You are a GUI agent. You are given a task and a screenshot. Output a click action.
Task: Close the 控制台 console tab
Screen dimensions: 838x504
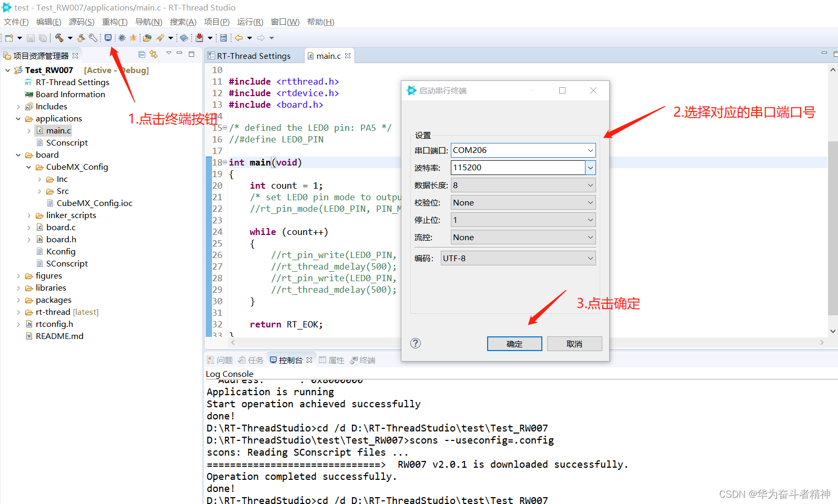click(x=309, y=360)
